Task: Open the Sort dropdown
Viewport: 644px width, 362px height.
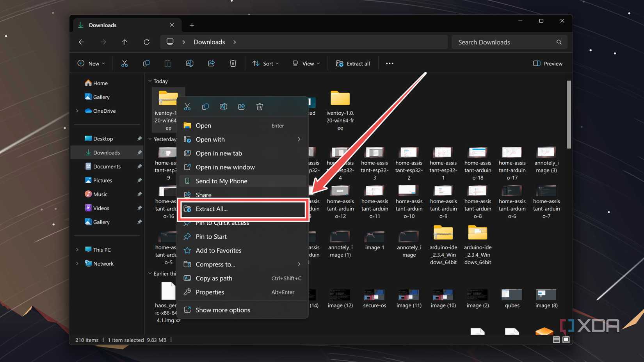Action: tap(265, 63)
